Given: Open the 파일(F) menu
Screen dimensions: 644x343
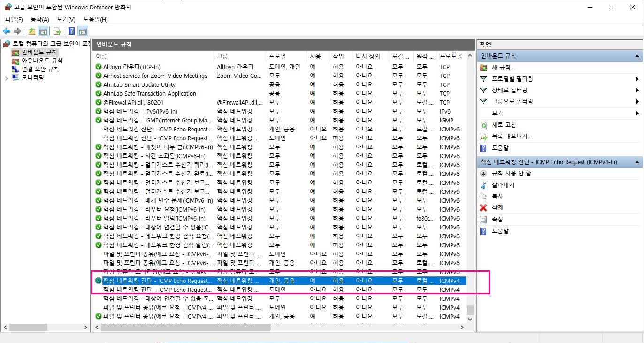Looking at the screenshot, I should point(14,19).
